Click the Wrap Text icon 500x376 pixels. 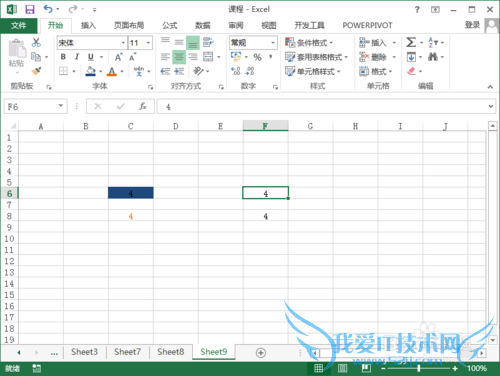(x=208, y=42)
